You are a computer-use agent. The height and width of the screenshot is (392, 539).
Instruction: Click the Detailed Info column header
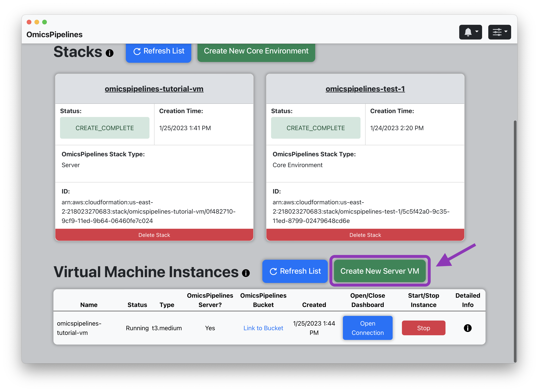(x=468, y=300)
